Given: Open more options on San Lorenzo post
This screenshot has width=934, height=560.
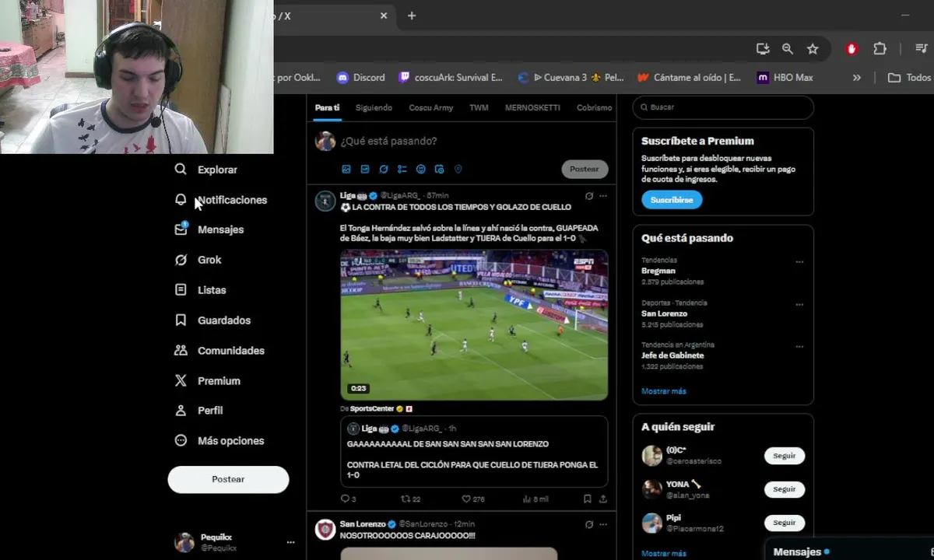Looking at the screenshot, I should point(603,525).
